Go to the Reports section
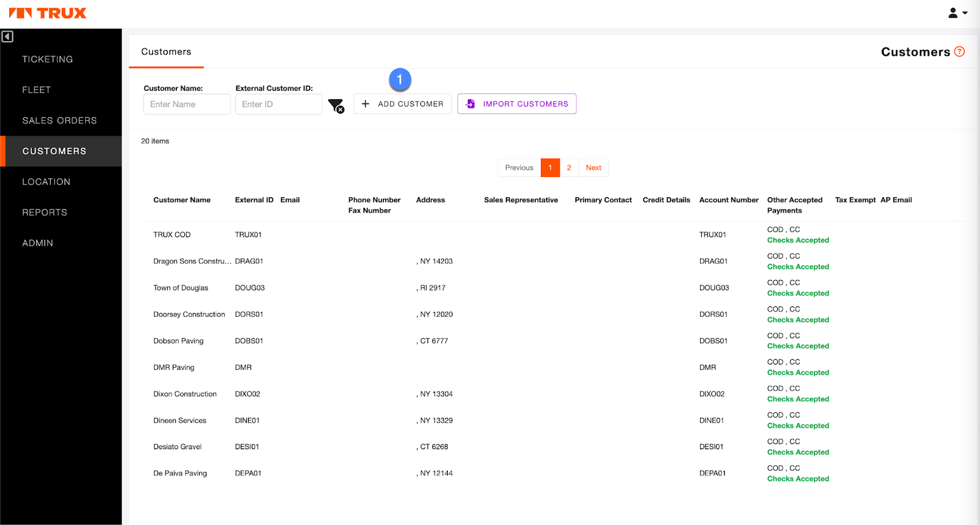Viewport: 980px width, 525px height. (x=45, y=213)
